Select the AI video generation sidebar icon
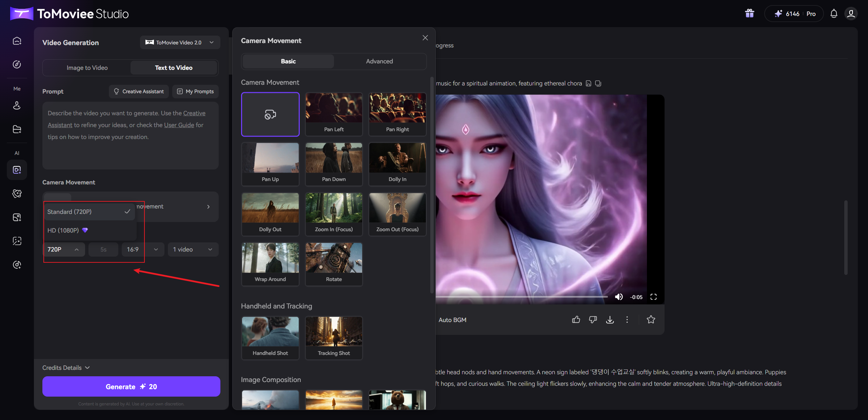 tap(17, 170)
